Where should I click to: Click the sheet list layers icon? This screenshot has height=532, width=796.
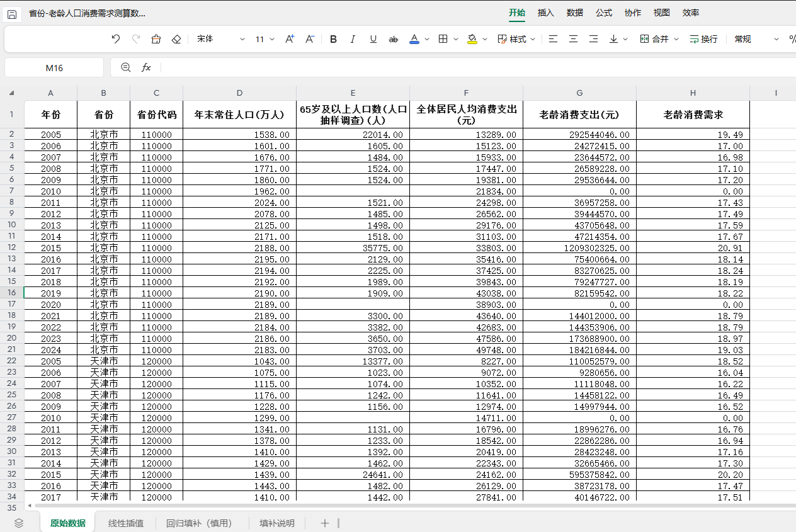pyautogui.click(x=19, y=523)
